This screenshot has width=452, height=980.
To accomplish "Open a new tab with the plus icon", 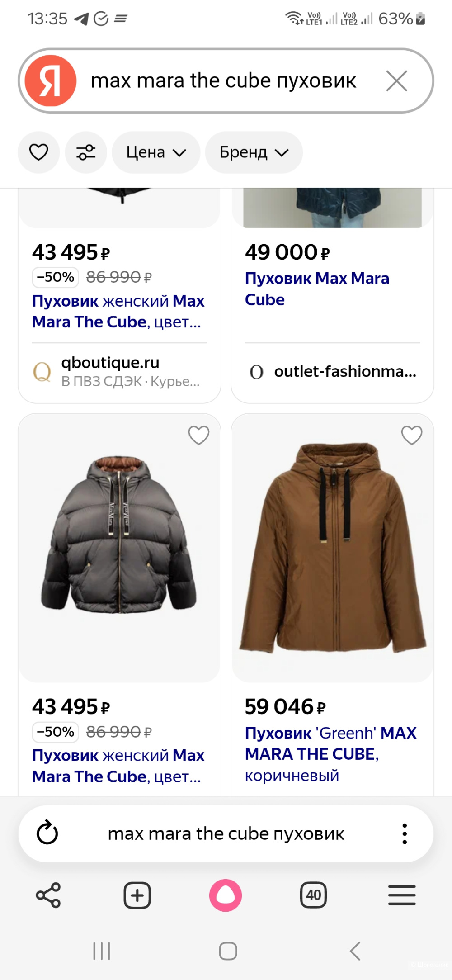I will pos(137,895).
